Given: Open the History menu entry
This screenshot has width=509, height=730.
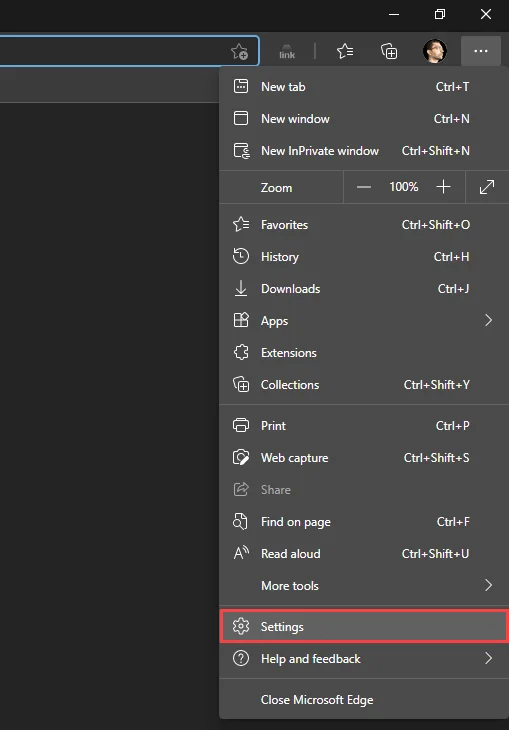Looking at the screenshot, I should pos(364,257).
